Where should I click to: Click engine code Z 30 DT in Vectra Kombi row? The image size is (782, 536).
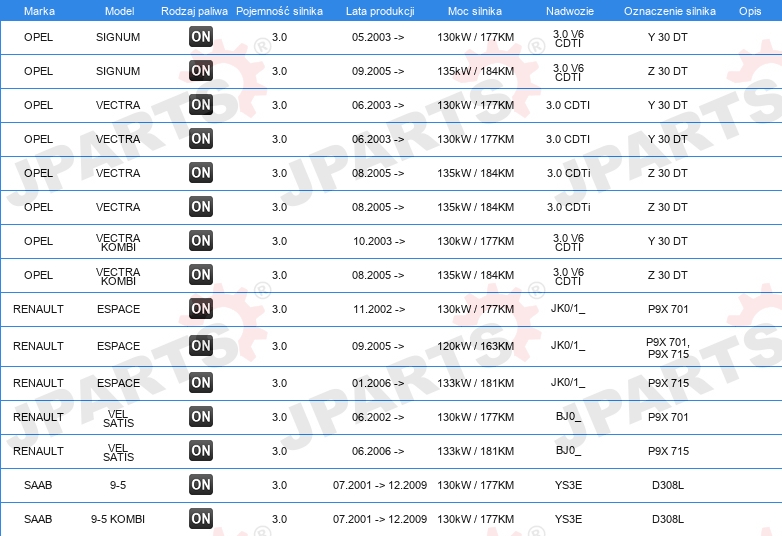tap(667, 275)
